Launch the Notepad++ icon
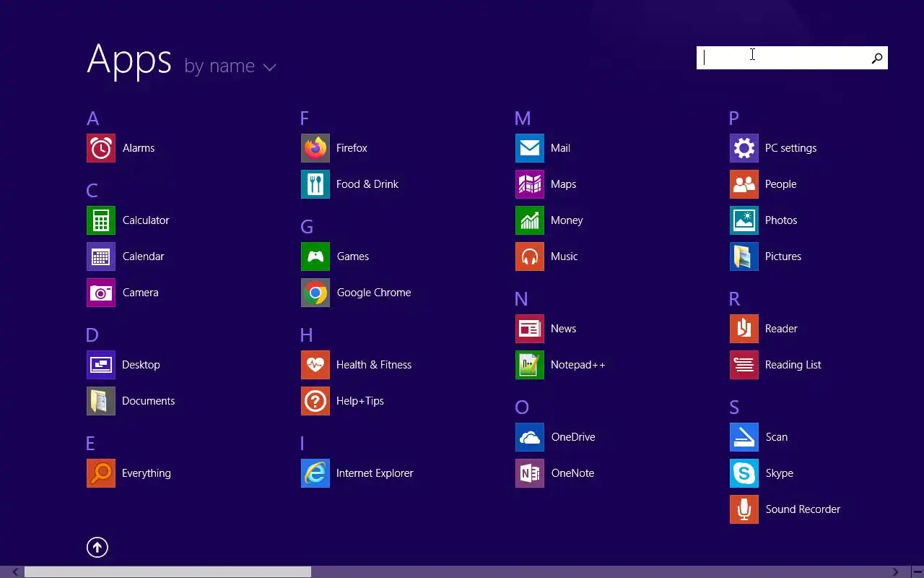 pos(530,365)
